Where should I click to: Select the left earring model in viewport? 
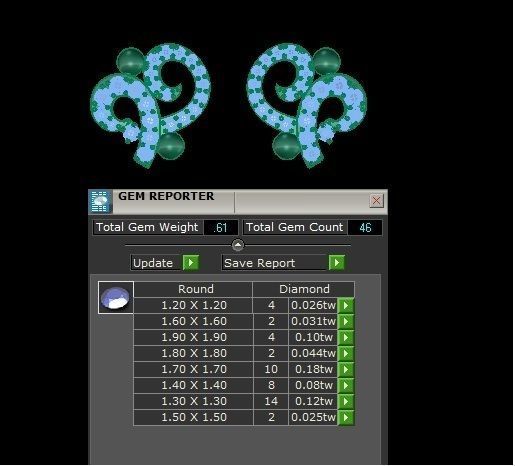151,105
